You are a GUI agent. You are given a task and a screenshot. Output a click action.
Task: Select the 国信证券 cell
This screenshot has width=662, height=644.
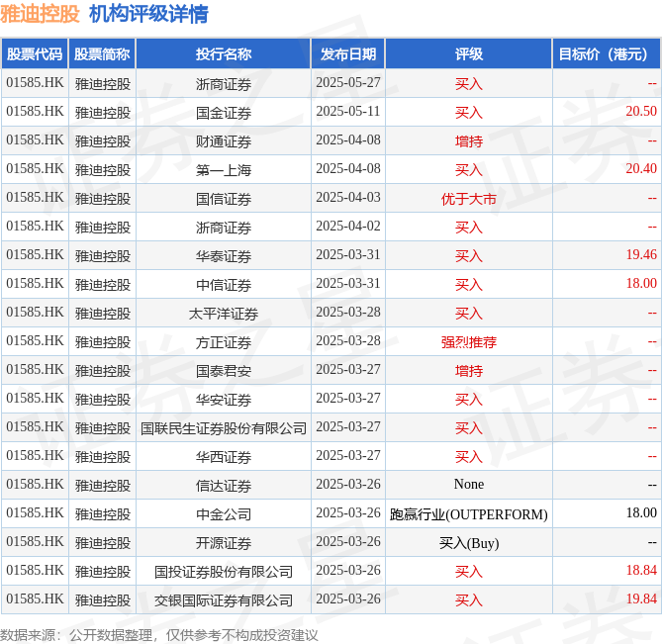click(224, 199)
